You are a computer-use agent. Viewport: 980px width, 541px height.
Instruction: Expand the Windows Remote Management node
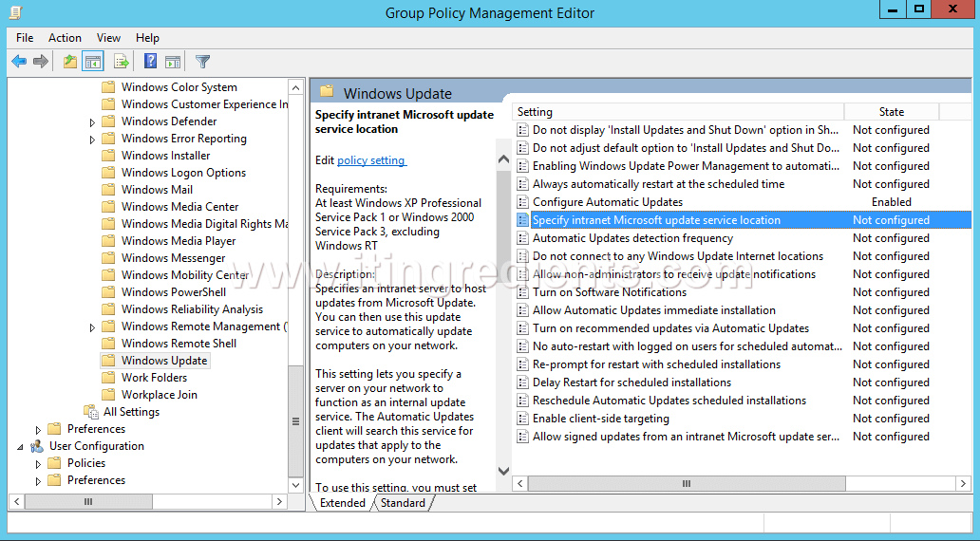pyautogui.click(x=93, y=327)
